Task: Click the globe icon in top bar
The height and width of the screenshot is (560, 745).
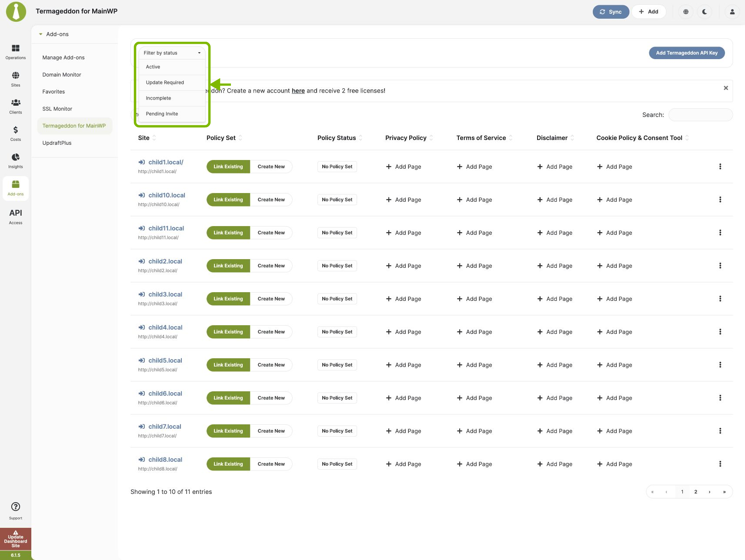Action: tap(686, 12)
